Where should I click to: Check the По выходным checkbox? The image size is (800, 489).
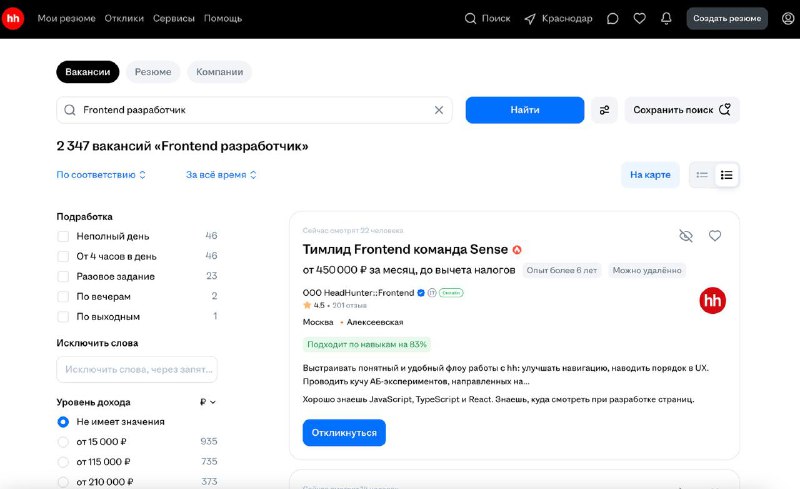pyautogui.click(x=63, y=316)
